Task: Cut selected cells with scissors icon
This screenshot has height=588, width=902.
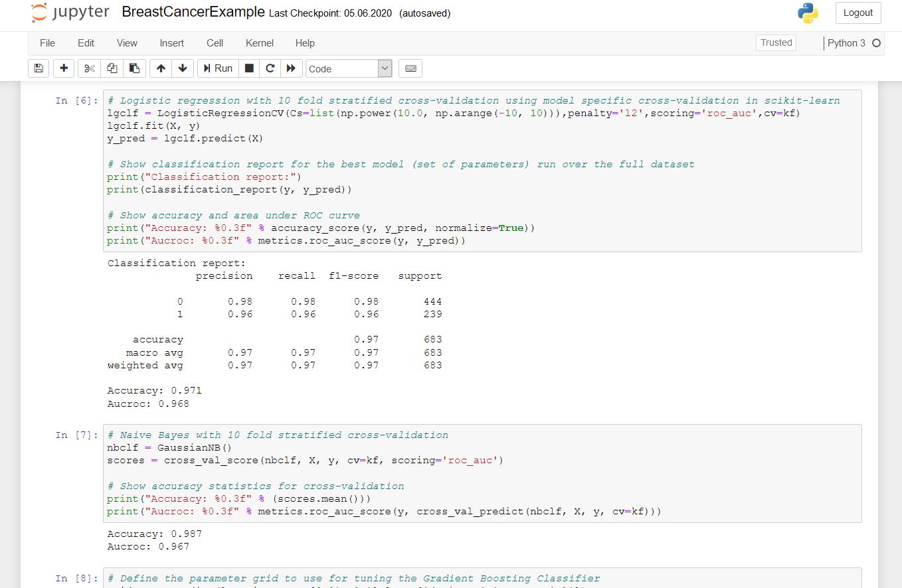Action: (90, 68)
